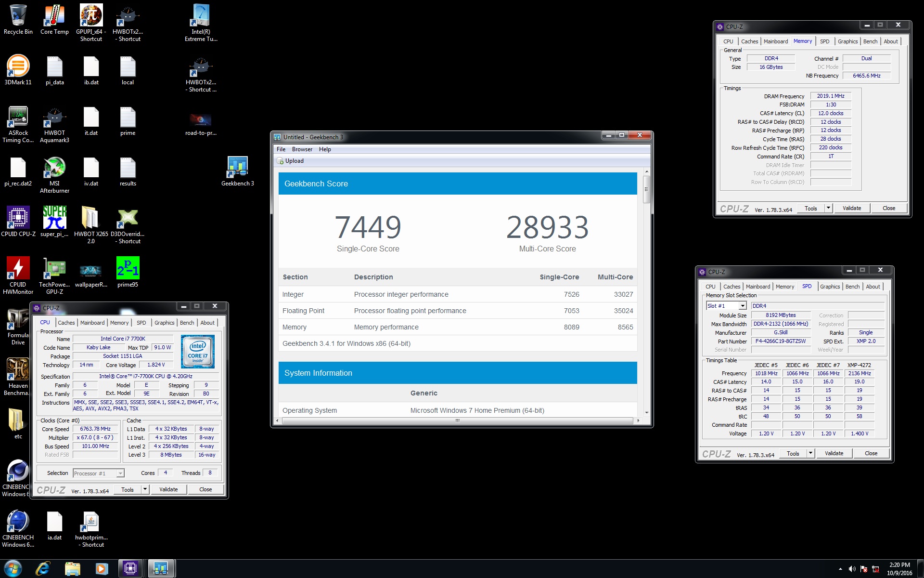Click Validate button in CPU window

(168, 489)
